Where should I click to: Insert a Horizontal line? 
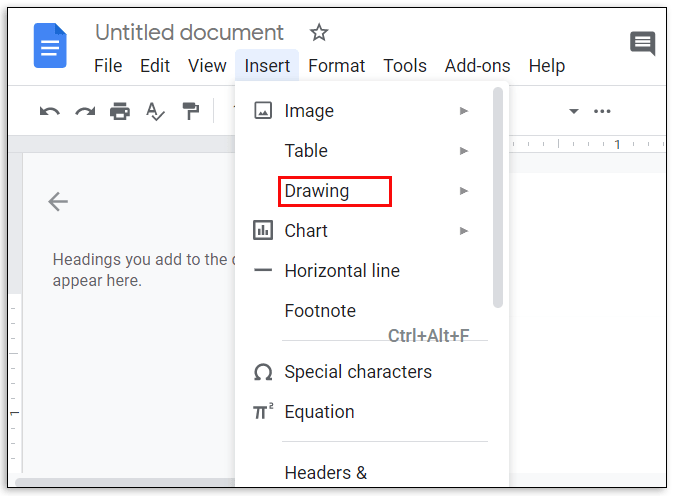pyautogui.click(x=341, y=271)
